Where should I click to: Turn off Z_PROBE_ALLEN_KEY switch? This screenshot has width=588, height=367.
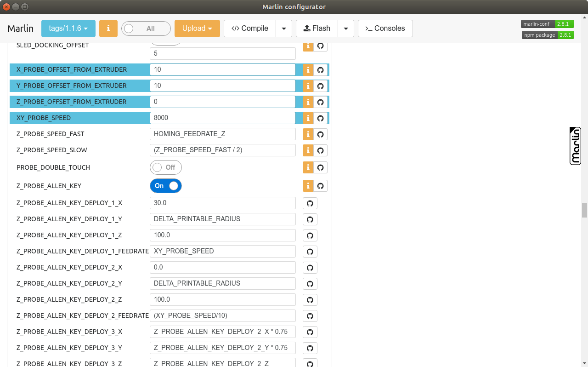coord(166,186)
